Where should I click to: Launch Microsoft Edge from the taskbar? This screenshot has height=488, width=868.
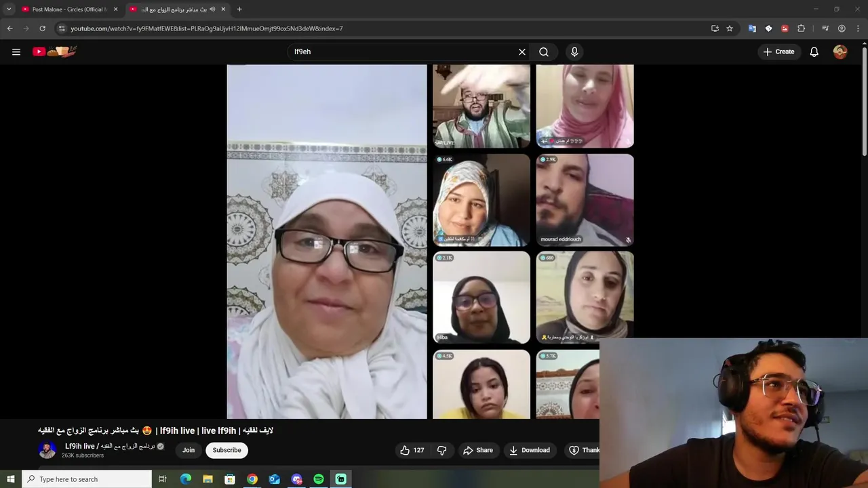186,479
